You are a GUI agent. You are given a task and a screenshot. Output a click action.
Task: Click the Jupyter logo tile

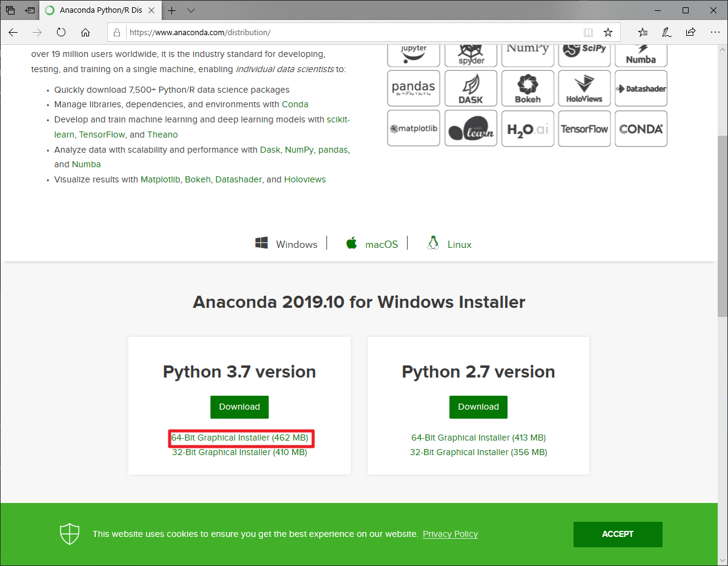click(414, 56)
